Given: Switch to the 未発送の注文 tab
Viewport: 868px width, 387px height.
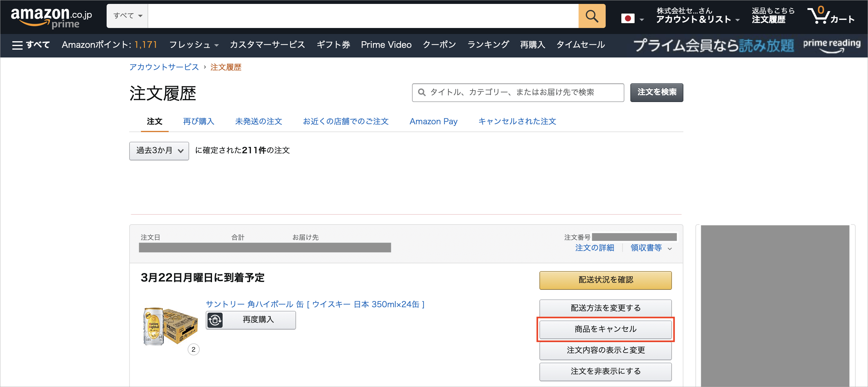Looking at the screenshot, I should click(x=258, y=122).
